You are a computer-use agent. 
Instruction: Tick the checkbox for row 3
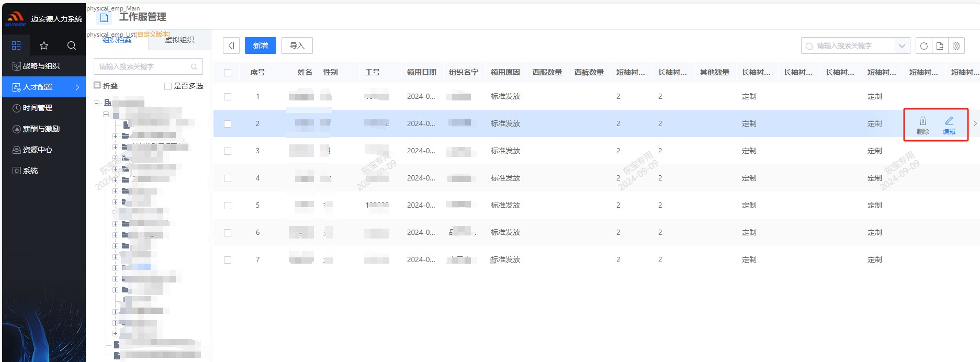[x=228, y=151]
